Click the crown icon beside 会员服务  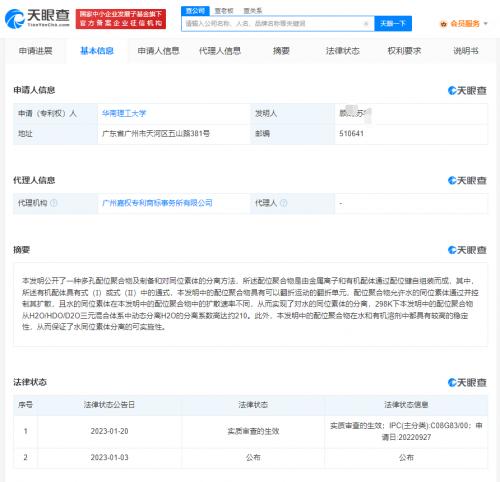[x=443, y=24]
